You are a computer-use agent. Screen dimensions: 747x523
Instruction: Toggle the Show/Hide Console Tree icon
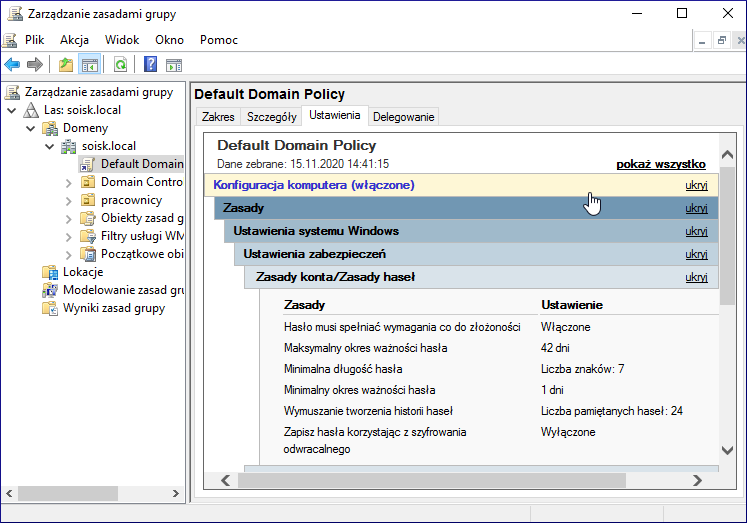point(90,64)
